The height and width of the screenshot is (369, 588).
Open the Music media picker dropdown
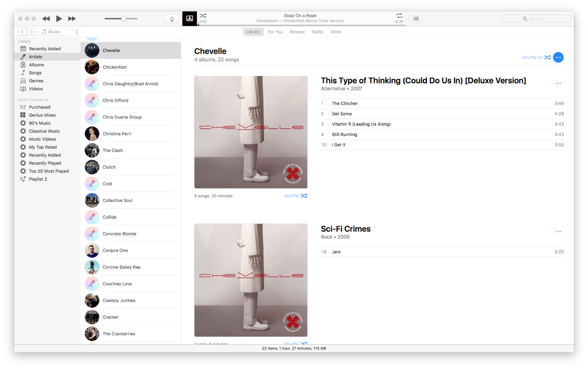[x=59, y=32]
